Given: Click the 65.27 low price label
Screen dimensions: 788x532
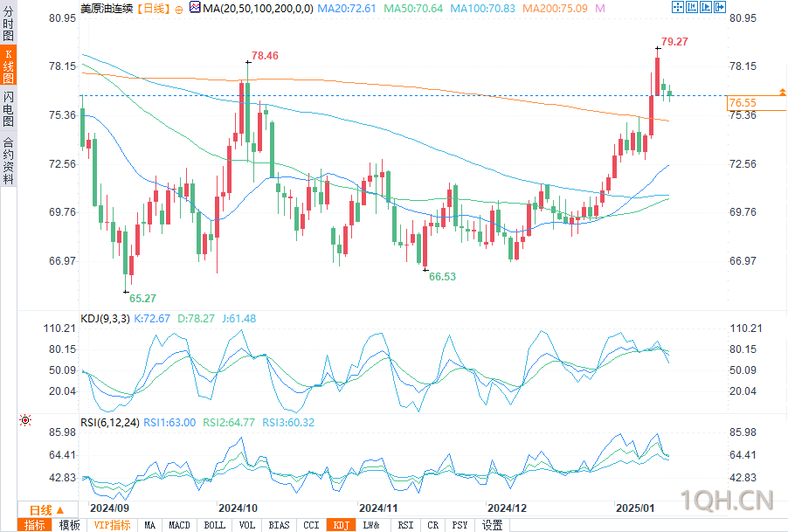Looking at the screenshot, I should (x=142, y=299).
